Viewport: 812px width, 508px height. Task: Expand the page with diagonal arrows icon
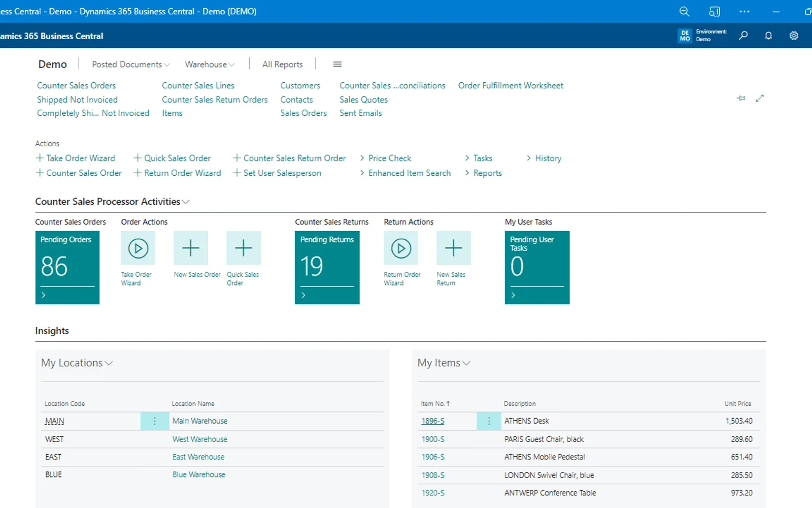(759, 98)
